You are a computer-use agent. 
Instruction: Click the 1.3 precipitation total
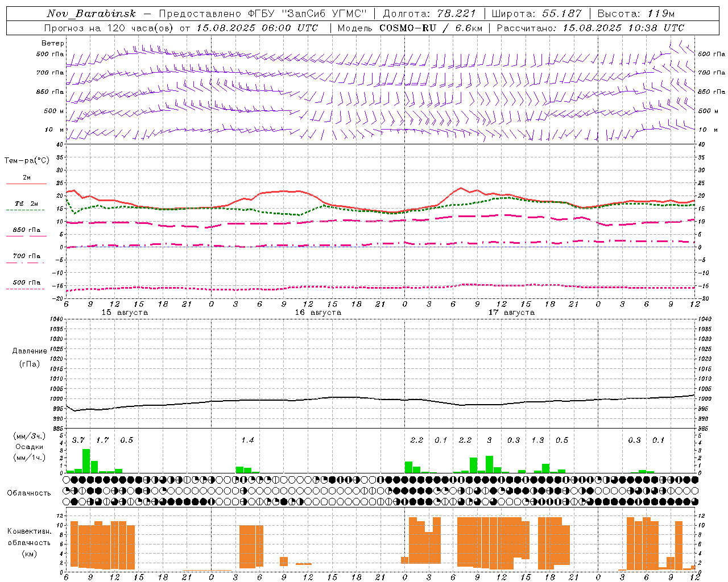pyautogui.click(x=537, y=440)
